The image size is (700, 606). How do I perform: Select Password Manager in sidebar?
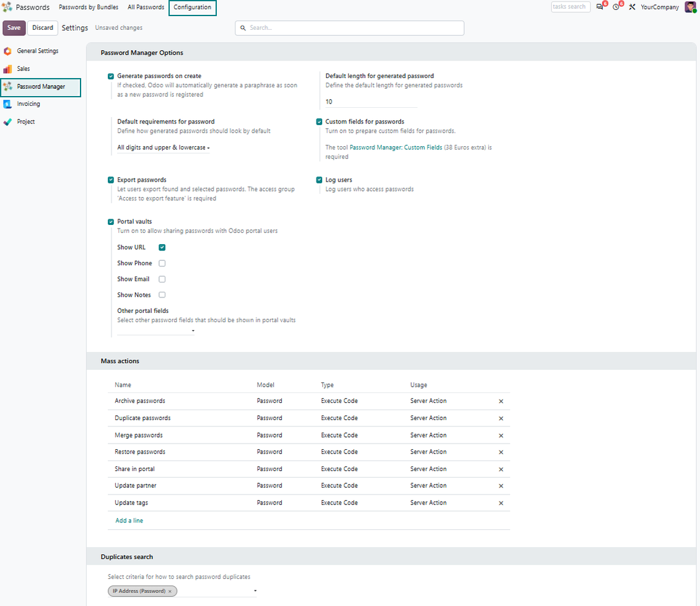click(x=41, y=87)
